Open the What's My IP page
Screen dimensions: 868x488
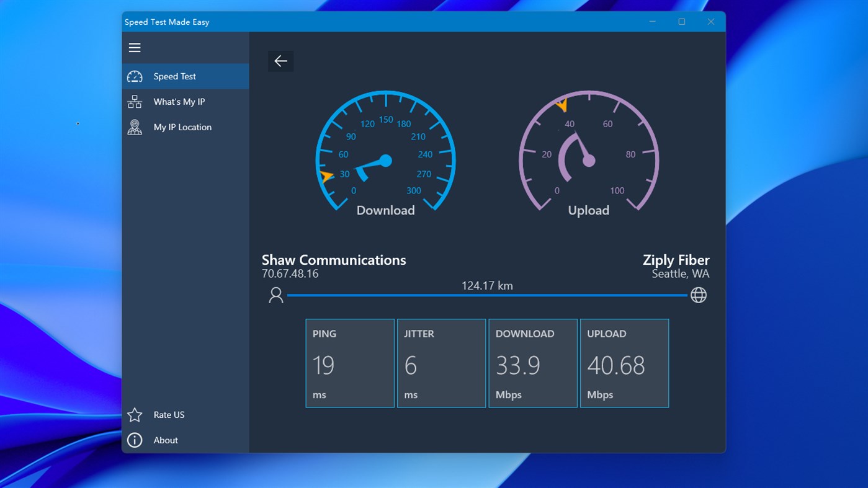click(x=178, y=101)
